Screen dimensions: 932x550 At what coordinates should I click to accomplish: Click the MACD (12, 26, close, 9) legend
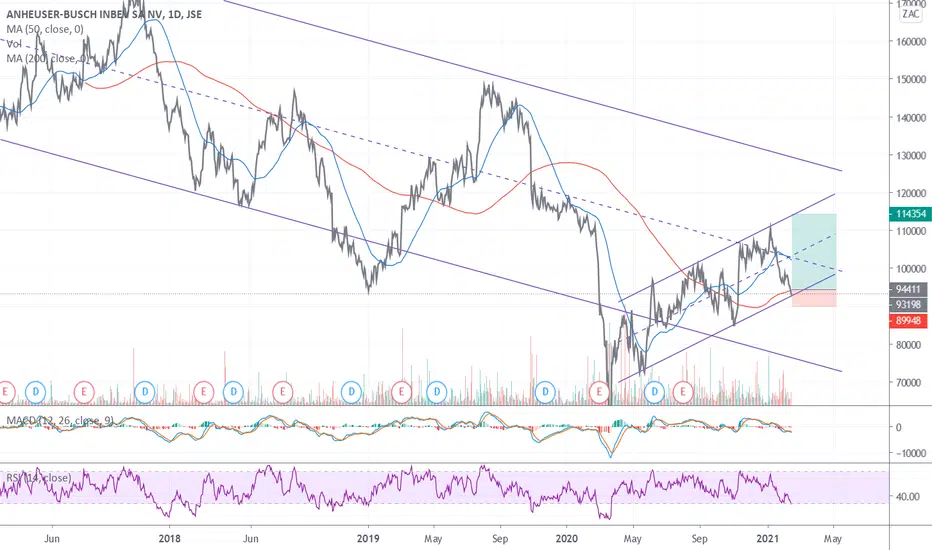[59, 420]
